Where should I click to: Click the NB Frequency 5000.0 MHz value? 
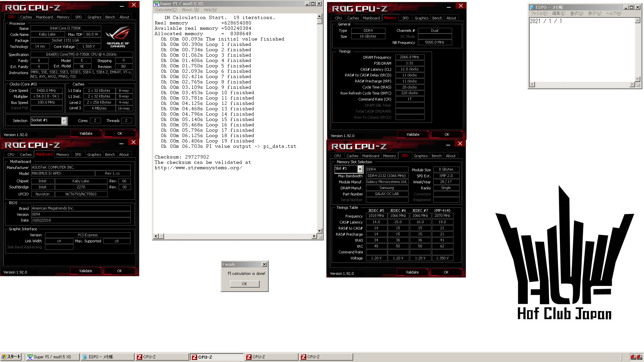coord(434,43)
